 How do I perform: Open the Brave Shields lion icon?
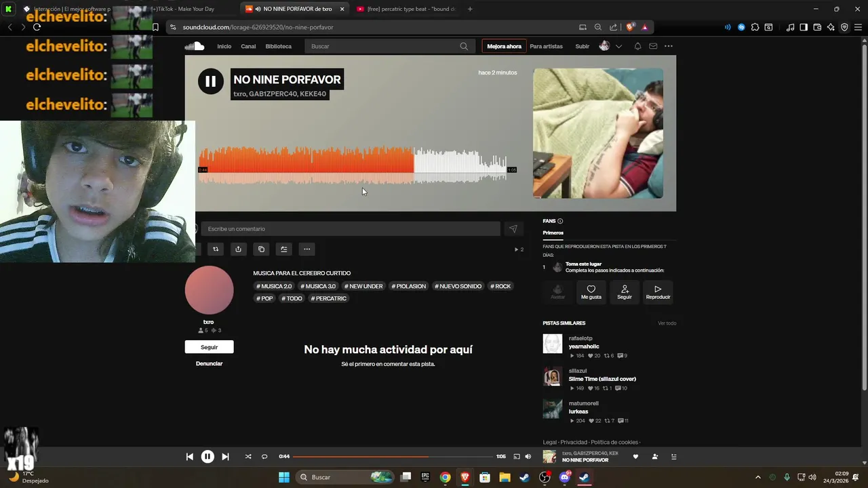[x=630, y=27]
